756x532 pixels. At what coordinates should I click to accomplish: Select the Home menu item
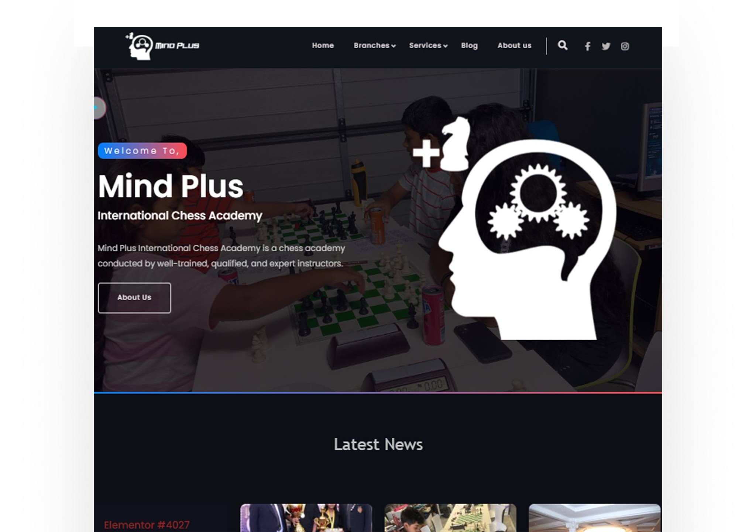click(x=323, y=45)
